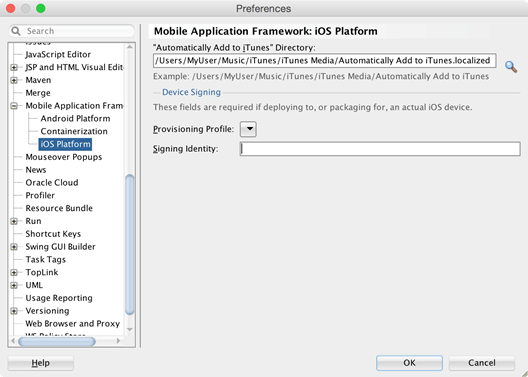The width and height of the screenshot is (528, 377).
Task: Click the Example path hint text
Action: tap(321, 76)
